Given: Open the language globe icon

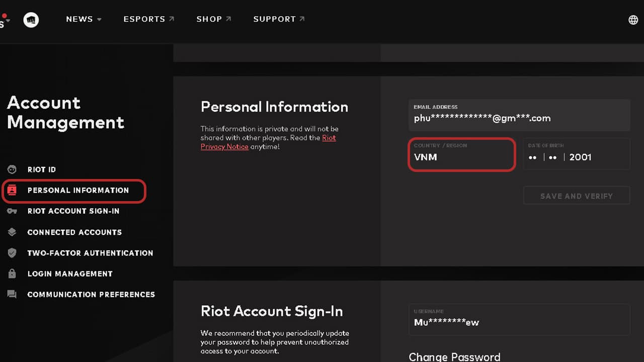Looking at the screenshot, I should [x=633, y=20].
